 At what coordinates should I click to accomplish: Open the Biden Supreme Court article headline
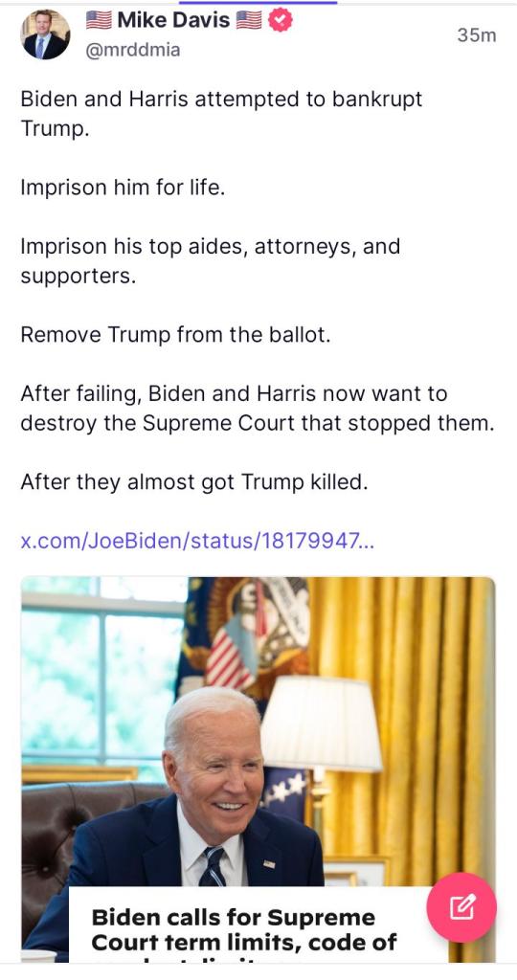tap(244, 929)
